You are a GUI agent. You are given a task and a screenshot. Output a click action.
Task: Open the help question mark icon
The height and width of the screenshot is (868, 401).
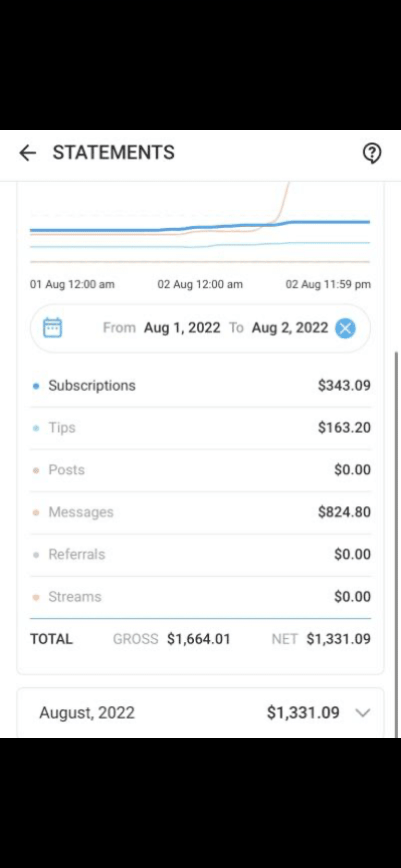[372, 153]
